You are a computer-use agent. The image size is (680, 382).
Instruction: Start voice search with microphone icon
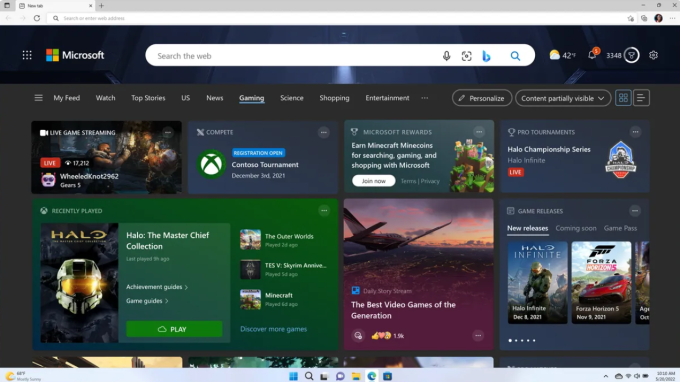tap(446, 56)
